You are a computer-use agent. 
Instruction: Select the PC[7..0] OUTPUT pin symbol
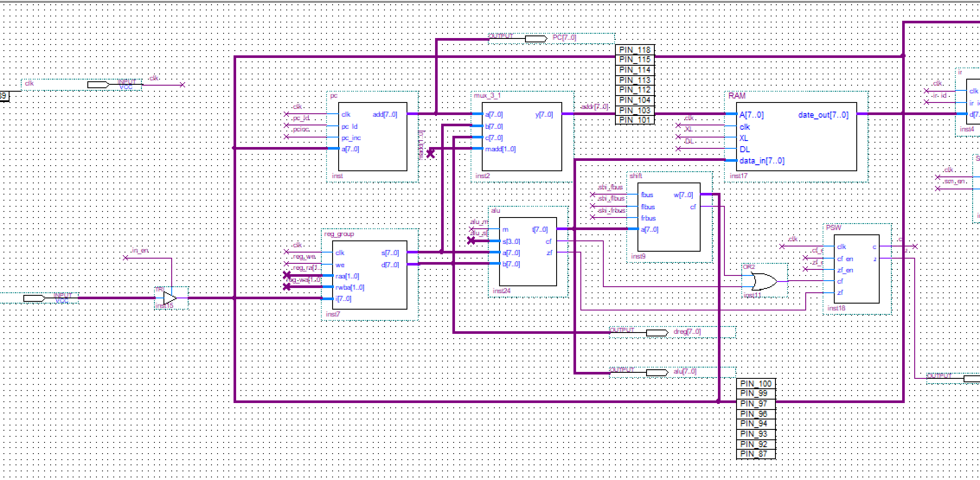(551, 38)
